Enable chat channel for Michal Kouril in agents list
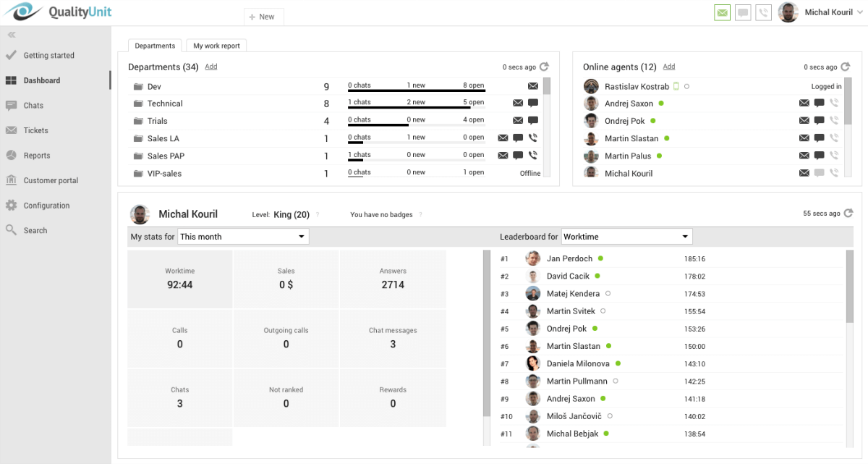The height and width of the screenshot is (464, 868). [818, 173]
